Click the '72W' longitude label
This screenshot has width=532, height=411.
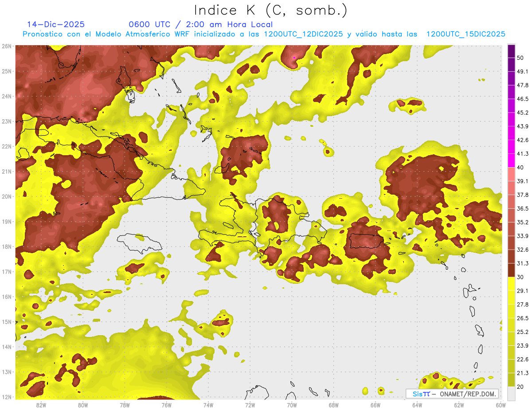point(250,405)
